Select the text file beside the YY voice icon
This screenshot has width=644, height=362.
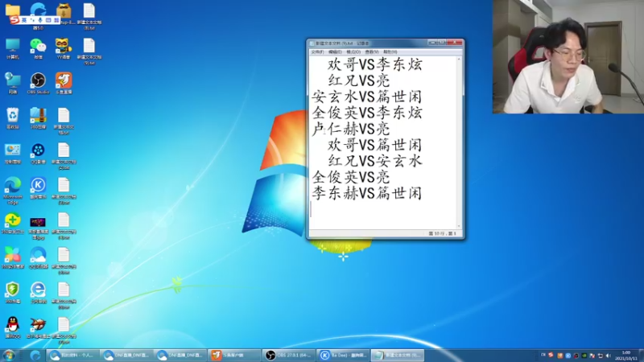(x=89, y=51)
